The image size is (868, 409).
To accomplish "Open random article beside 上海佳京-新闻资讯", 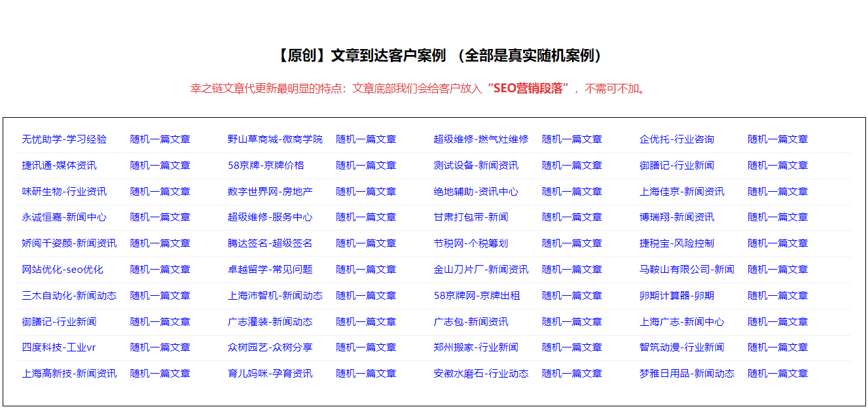I will [x=778, y=192].
